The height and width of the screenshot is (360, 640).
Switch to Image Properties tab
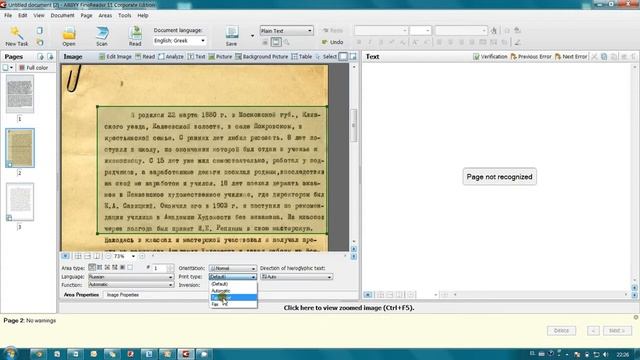click(123, 295)
